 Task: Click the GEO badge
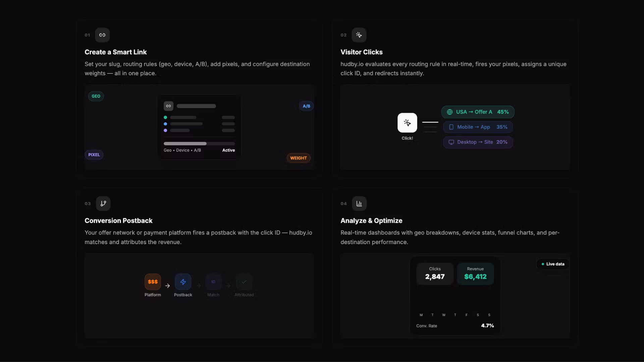coord(96,96)
